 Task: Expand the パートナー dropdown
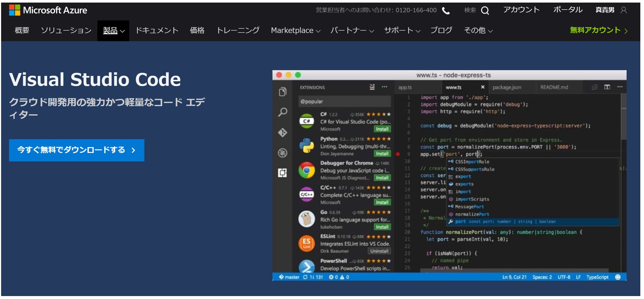coord(352,31)
